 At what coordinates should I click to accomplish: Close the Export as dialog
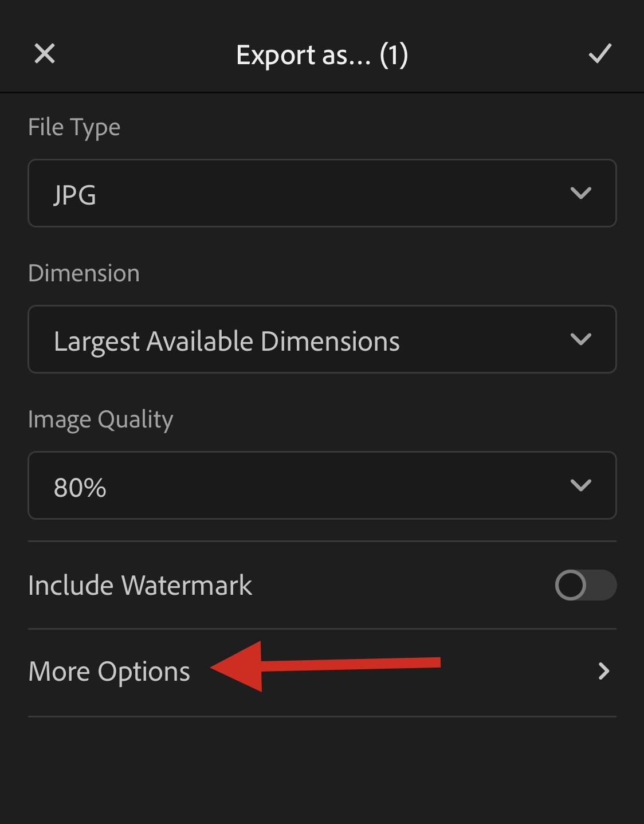(45, 54)
